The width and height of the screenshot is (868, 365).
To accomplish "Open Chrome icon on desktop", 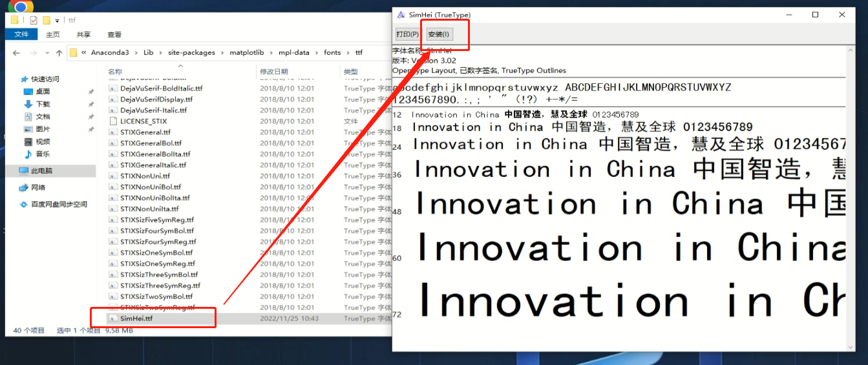I will coord(20,5).
